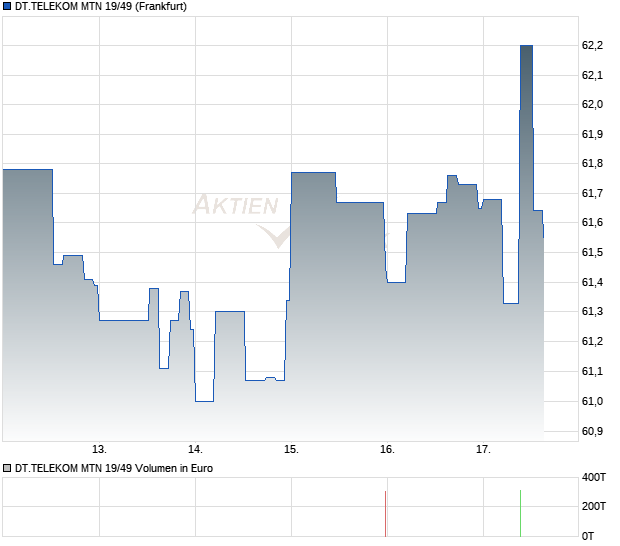Click the blue legend square for DT.TELEKOM MTN
Screen dimensions: 620x546
coord(7,6)
